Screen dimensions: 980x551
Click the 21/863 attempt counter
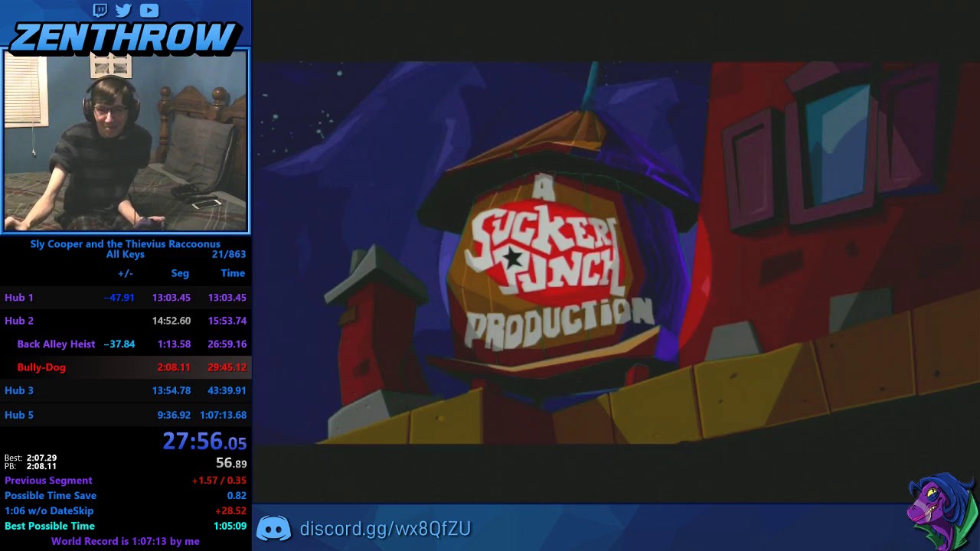click(x=229, y=254)
